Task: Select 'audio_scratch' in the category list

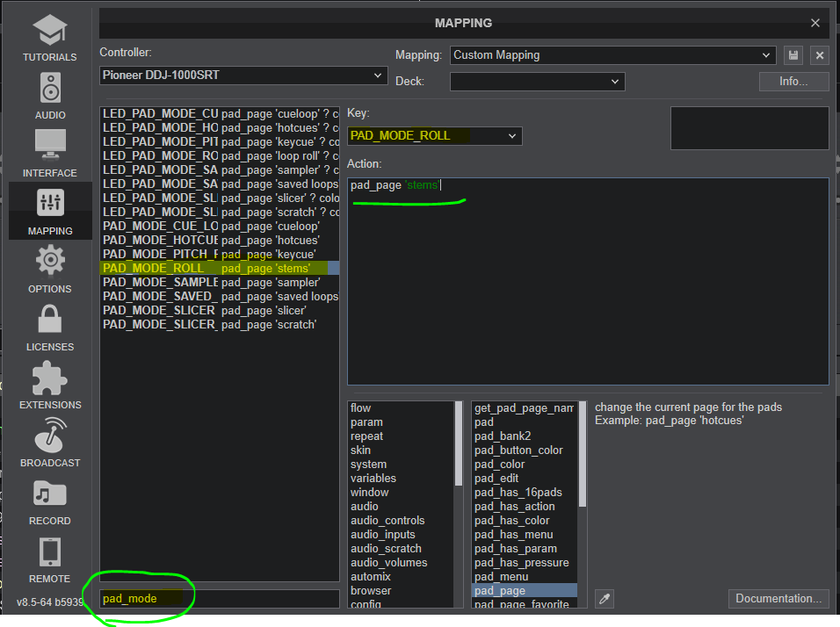Action: pyautogui.click(x=401, y=549)
